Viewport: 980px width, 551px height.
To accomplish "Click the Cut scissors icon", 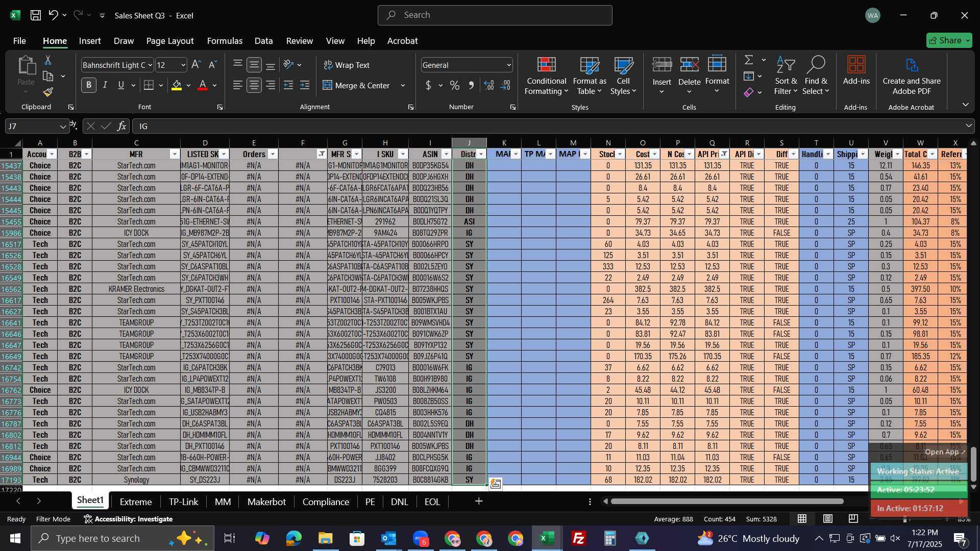I will (x=48, y=60).
